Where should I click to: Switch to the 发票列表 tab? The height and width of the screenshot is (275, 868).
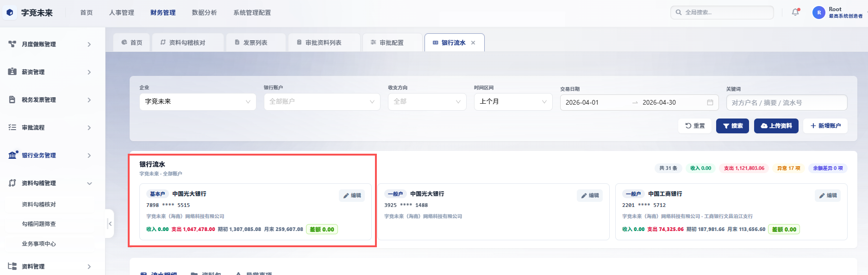tap(255, 43)
